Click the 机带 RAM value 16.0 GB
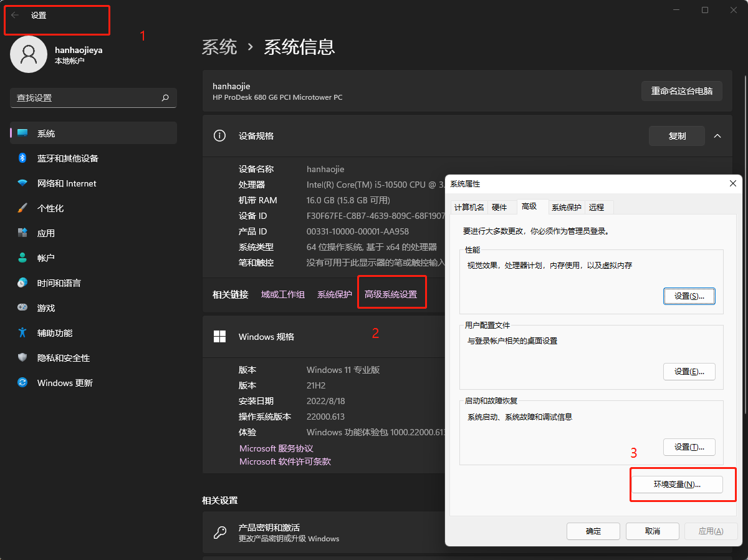The height and width of the screenshot is (560, 748). (x=348, y=200)
